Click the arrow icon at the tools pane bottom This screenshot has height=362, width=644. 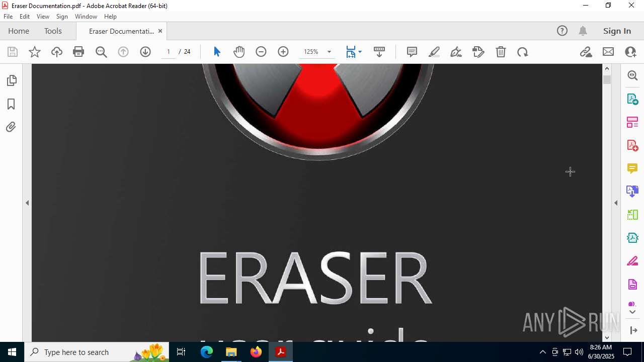coord(633,330)
